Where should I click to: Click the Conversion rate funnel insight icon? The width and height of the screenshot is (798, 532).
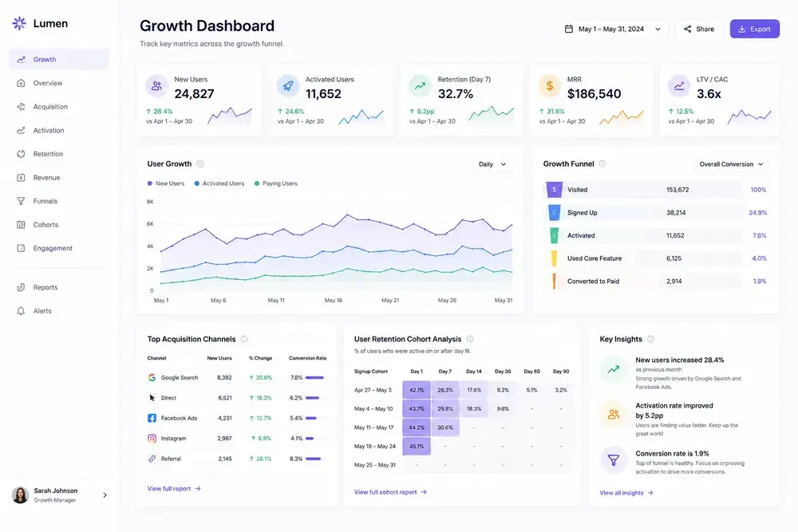[x=613, y=460]
